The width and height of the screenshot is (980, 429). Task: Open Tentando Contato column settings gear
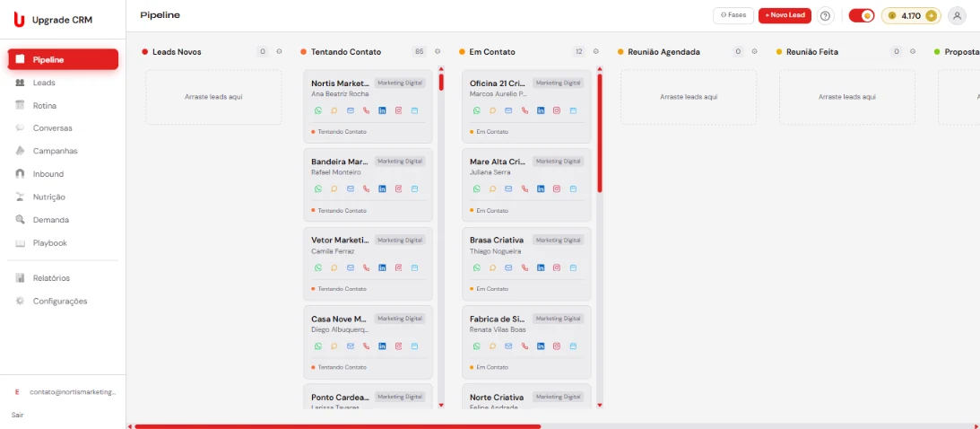(x=438, y=52)
